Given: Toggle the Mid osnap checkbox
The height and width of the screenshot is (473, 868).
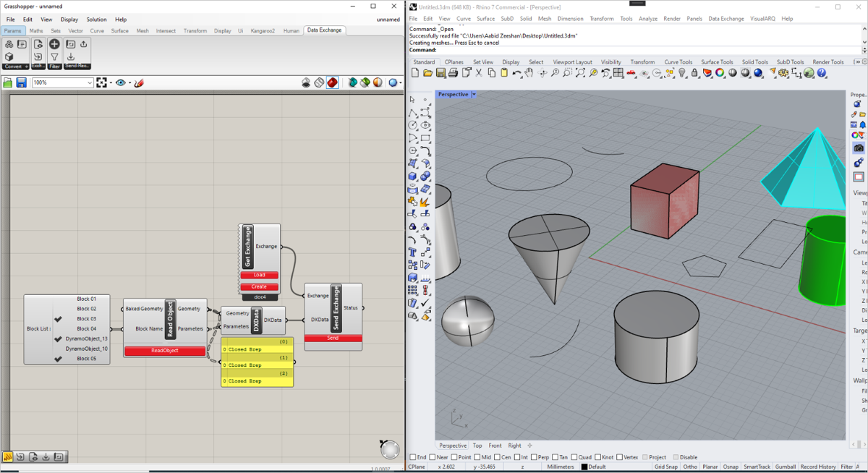Looking at the screenshot, I should pos(477,457).
